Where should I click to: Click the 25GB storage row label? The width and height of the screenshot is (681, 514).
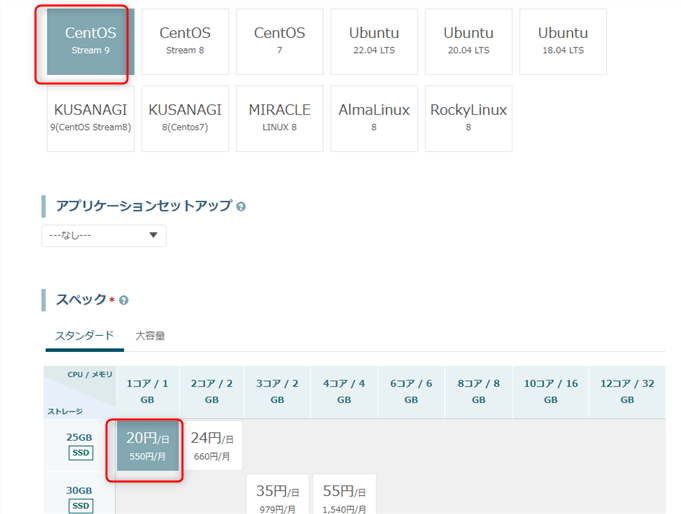click(x=79, y=437)
